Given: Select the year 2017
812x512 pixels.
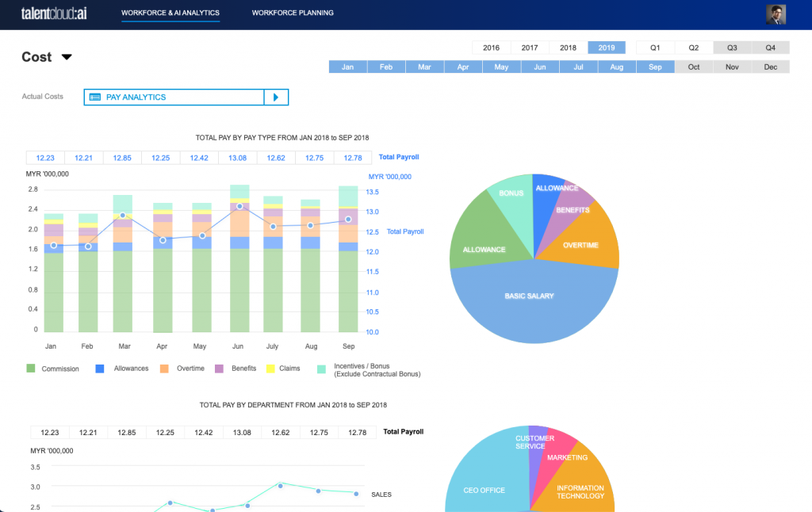Looking at the screenshot, I should (529, 47).
